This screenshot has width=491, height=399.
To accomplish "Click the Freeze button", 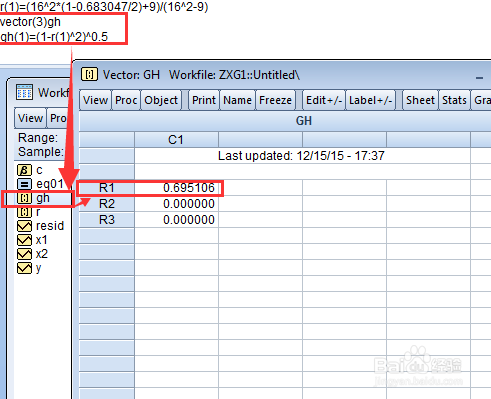I will 275,100.
